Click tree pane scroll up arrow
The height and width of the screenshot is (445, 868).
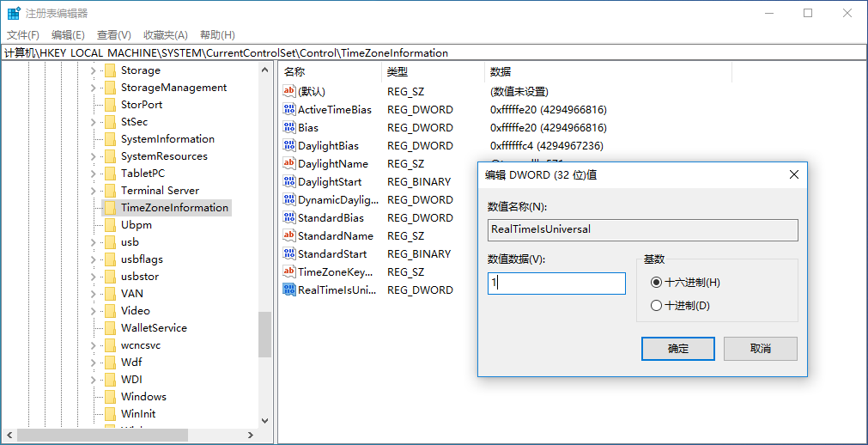[x=264, y=68]
